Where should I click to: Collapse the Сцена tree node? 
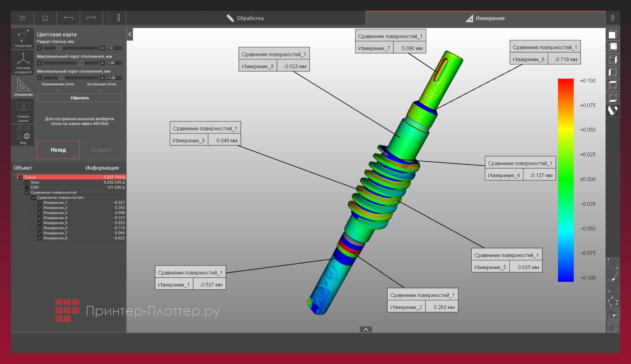[x=14, y=177]
